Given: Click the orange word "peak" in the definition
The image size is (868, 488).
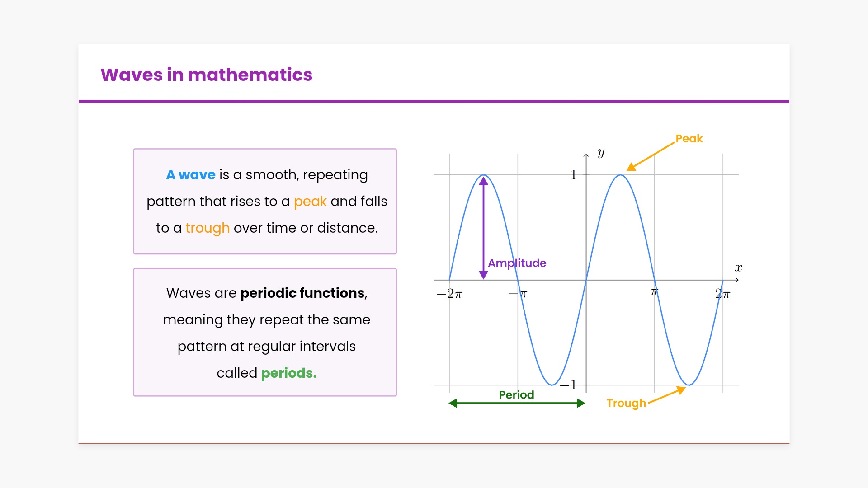Looking at the screenshot, I should click(310, 202).
